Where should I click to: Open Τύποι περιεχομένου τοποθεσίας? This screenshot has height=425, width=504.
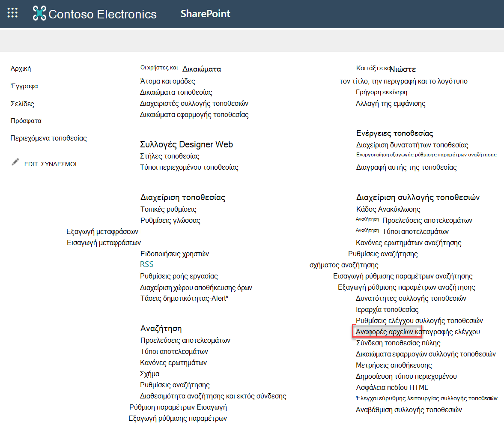(x=189, y=167)
